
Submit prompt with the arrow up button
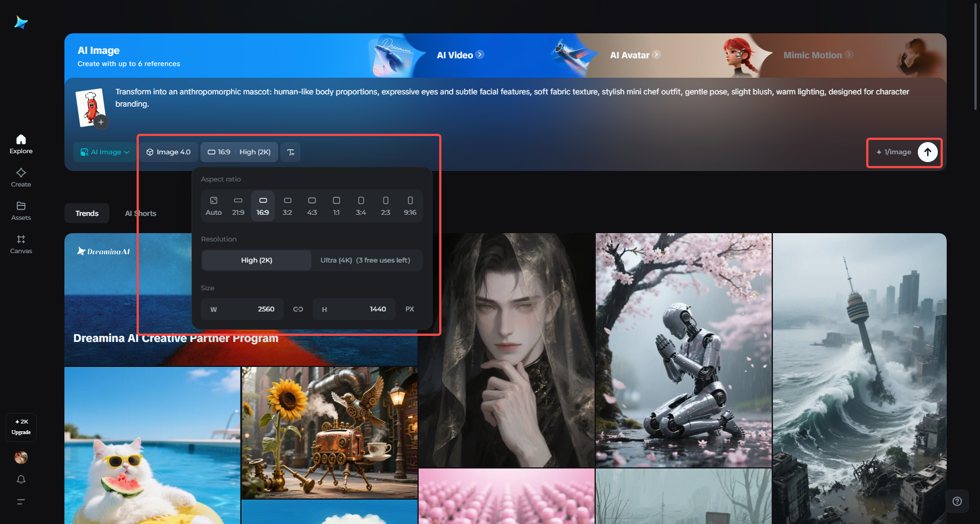click(927, 152)
